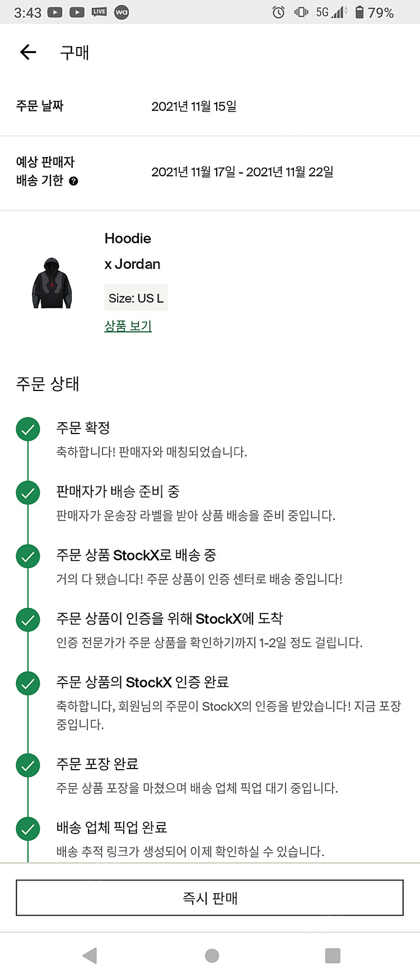Tap the 판매자가 배송 준비 중 checkmark
Screen dimensions: 420x980
[28, 493]
